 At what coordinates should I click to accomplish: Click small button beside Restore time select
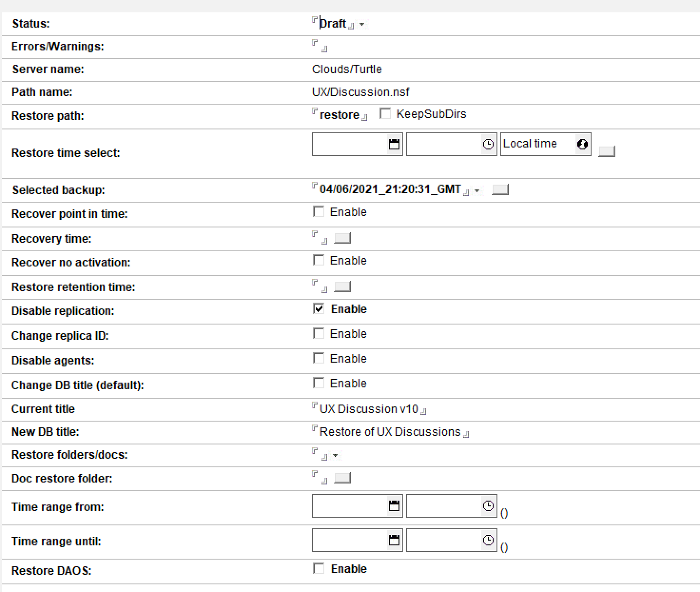pos(606,152)
